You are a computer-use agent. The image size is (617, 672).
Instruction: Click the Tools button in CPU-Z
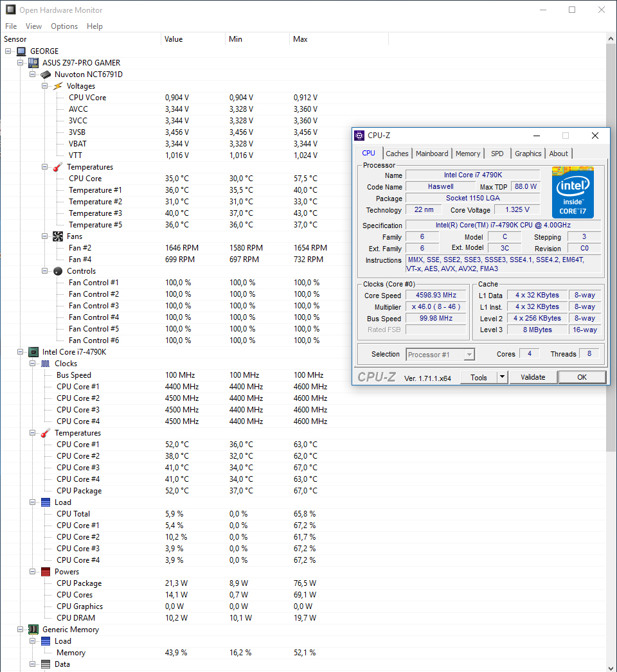[479, 378]
